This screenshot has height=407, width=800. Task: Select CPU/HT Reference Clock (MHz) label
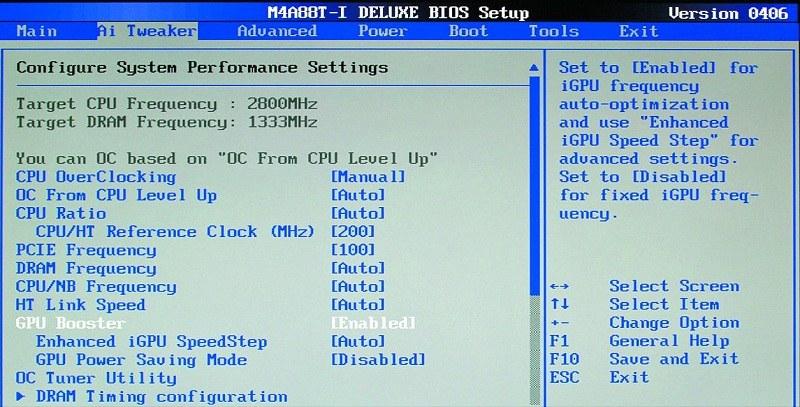pos(174,232)
